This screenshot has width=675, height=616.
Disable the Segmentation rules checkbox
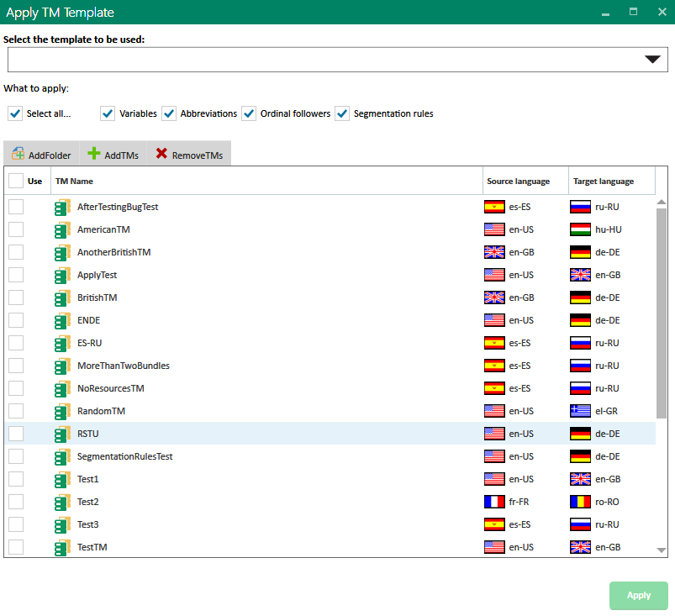[x=342, y=113]
